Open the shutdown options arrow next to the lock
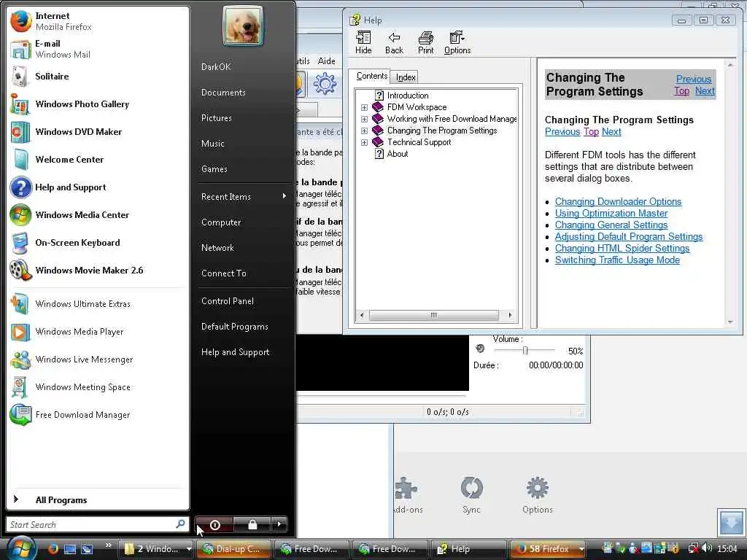 point(279,525)
